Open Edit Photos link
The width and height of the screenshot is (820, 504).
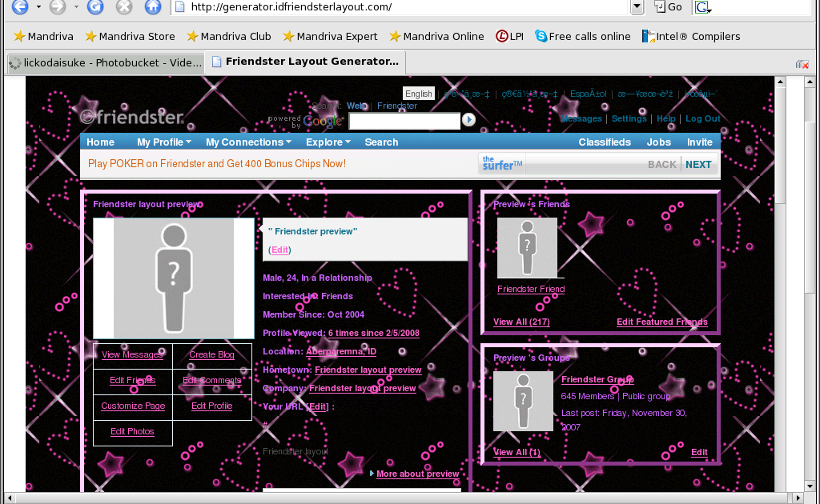pyautogui.click(x=132, y=431)
